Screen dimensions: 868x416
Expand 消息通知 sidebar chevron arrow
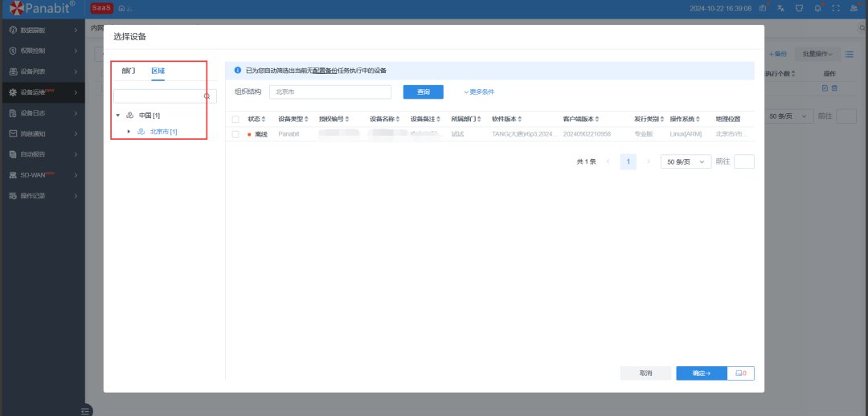click(x=76, y=134)
